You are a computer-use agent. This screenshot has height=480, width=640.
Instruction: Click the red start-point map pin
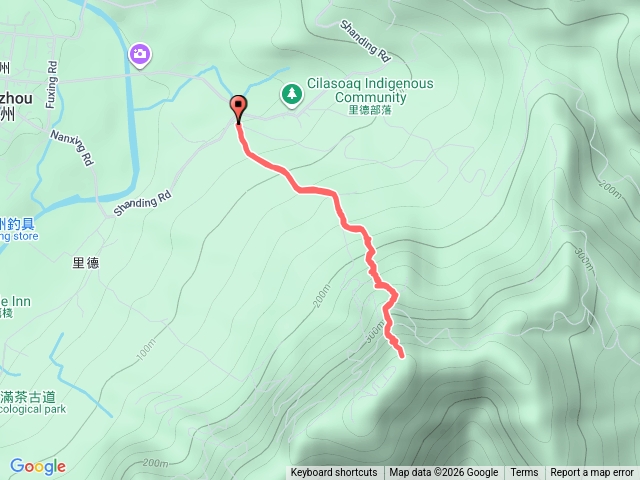click(x=238, y=109)
